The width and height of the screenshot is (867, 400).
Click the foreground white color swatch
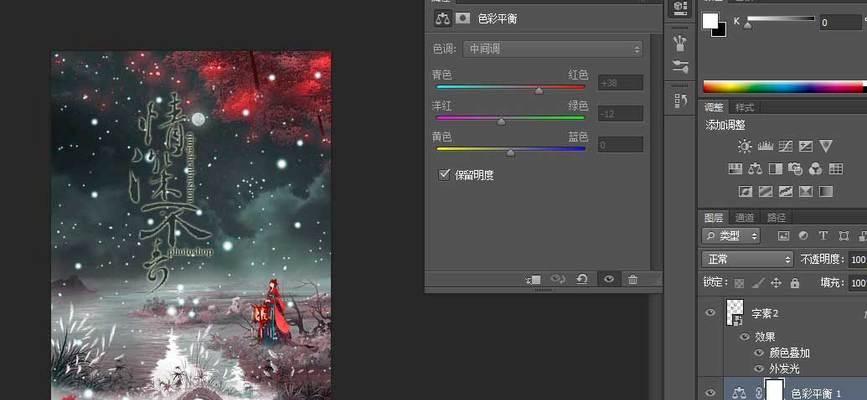pos(709,20)
